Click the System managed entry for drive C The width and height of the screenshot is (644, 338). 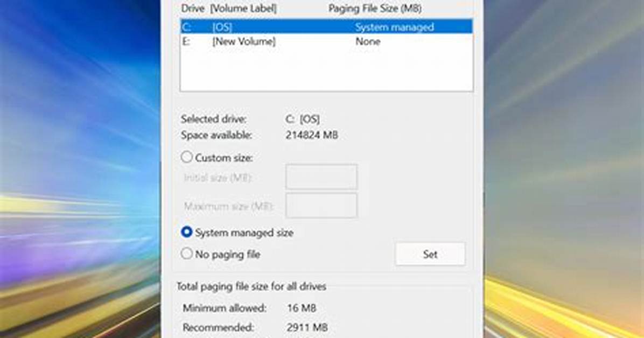pyautogui.click(x=394, y=27)
